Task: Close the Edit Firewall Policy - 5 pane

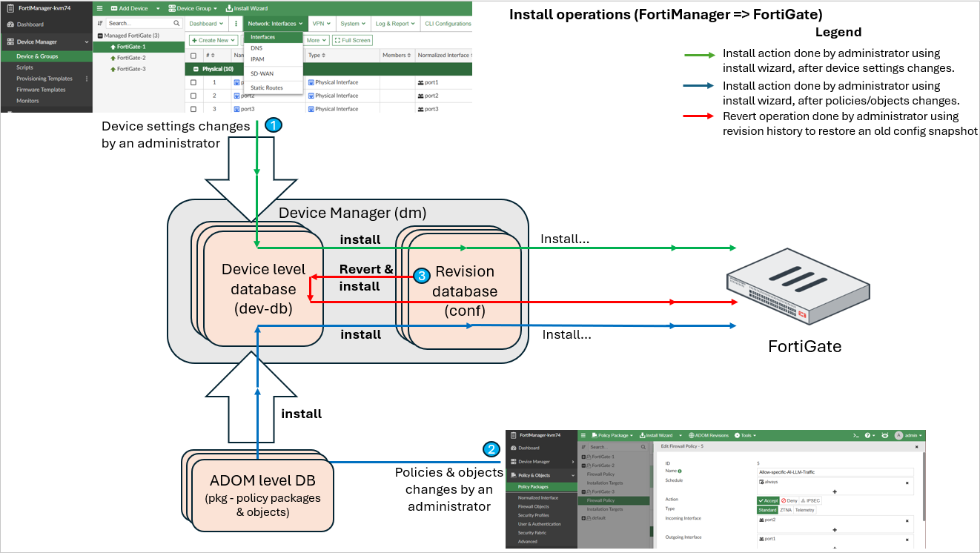Action: click(x=916, y=446)
